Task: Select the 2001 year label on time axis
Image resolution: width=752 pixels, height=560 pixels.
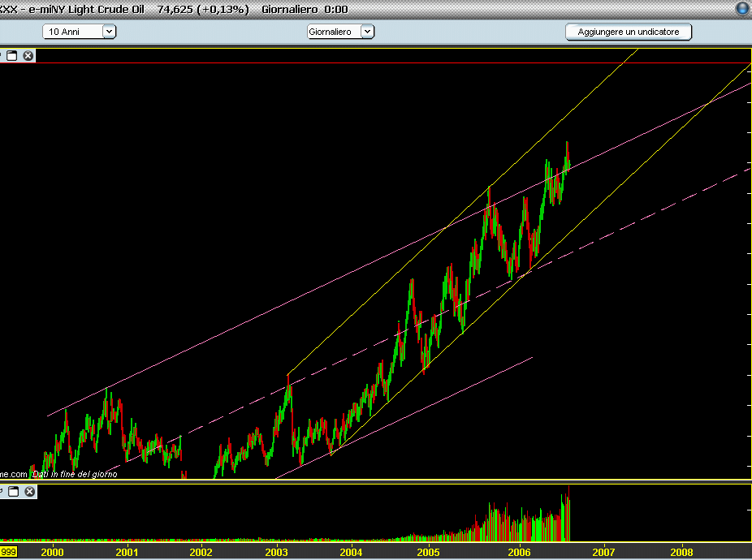Action: 127,553
